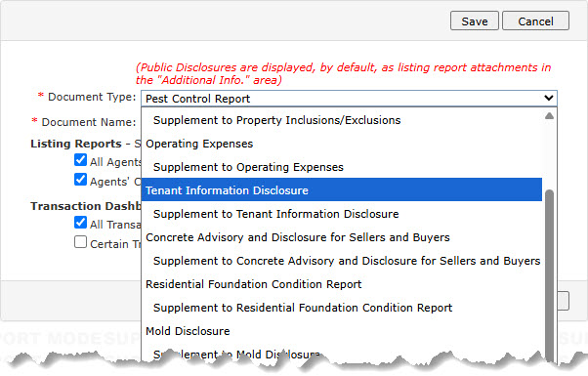Screen dimensions: 588x376
Task: Toggle the Agents' checkbox under Listing Reports
Action: pos(80,180)
